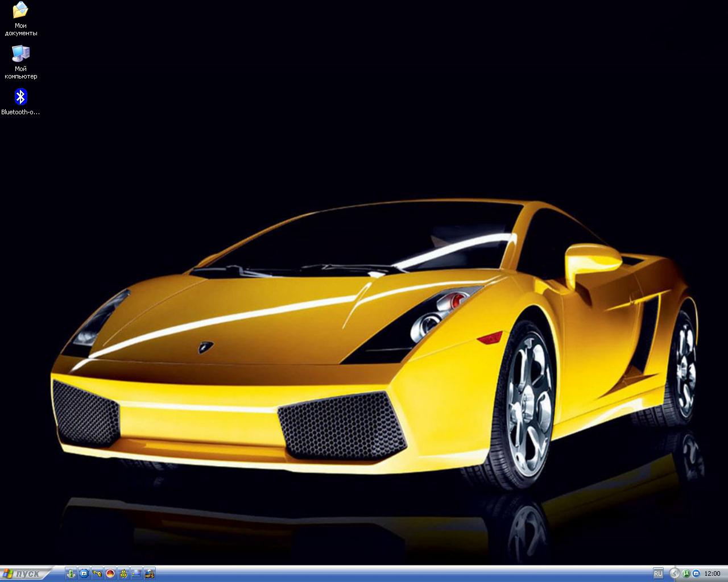Open the Maxthon tray icon
This screenshot has height=582, width=728.
696,573
